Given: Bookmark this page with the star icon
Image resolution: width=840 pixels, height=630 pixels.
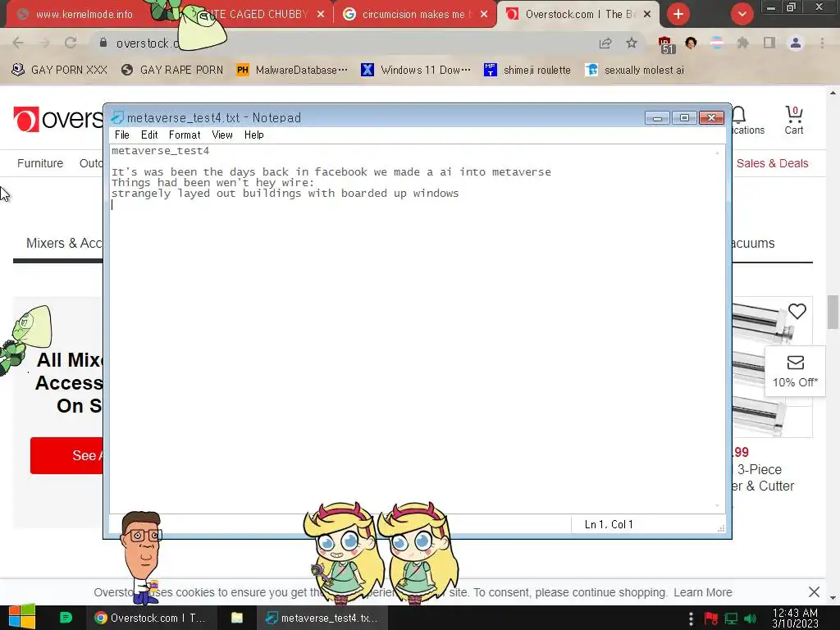Looking at the screenshot, I should click(x=632, y=43).
